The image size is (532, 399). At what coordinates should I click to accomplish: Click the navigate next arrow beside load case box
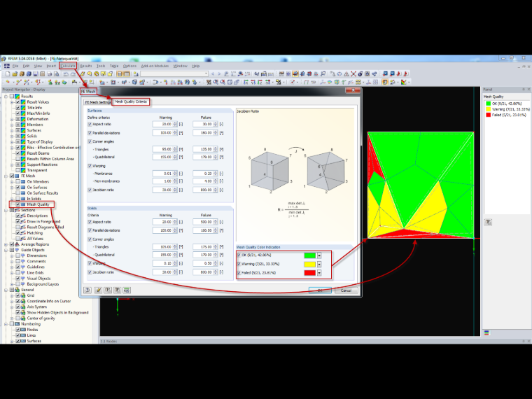219,73
